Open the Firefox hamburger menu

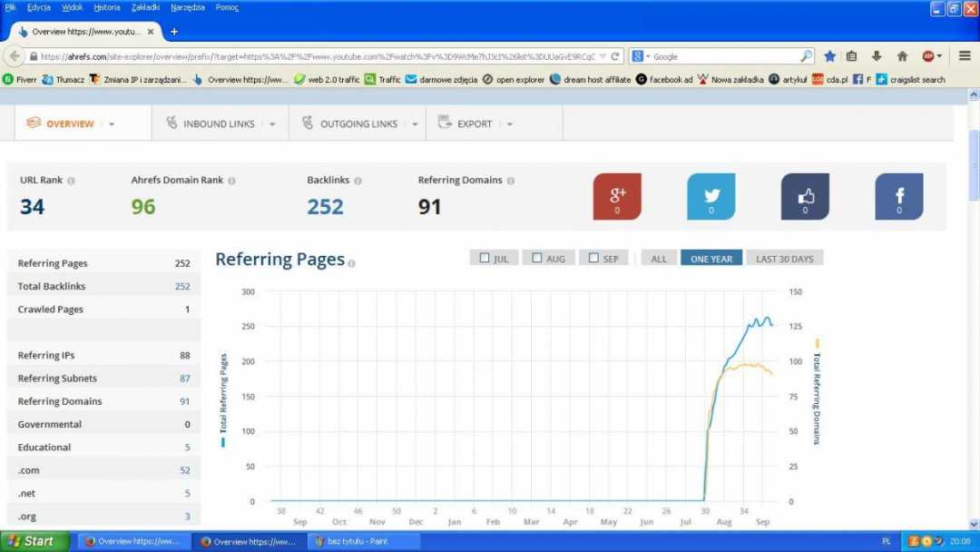click(x=965, y=56)
